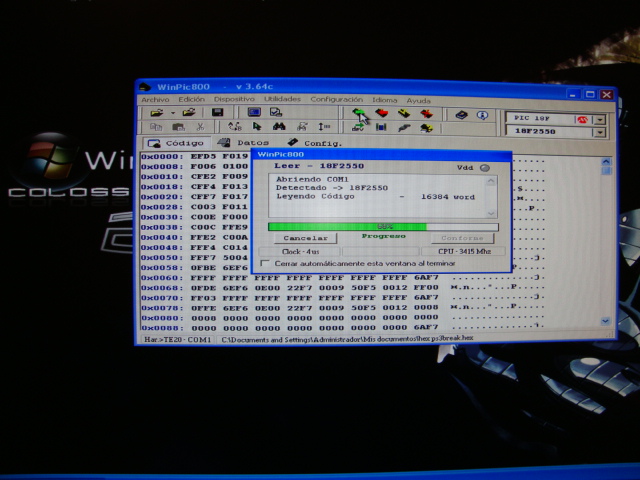Click the gray chip tool icon
Viewport: 640px width, 480px height.
coord(404,128)
